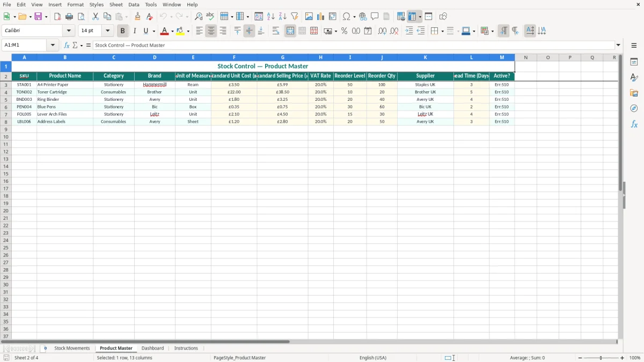Viewport: 644px width, 362px height.
Task: Expand the formula bar arrow
Action: pyautogui.click(x=618, y=45)
